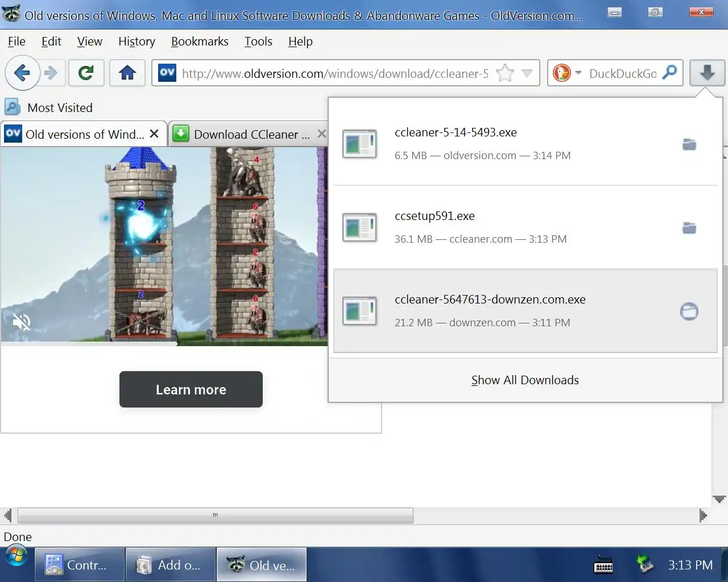The width and height of the screenshot is (728, 582).
Task: Click the ccleaner-5647613-downzen.com.exe file icon
Action: tap(359, 311)
